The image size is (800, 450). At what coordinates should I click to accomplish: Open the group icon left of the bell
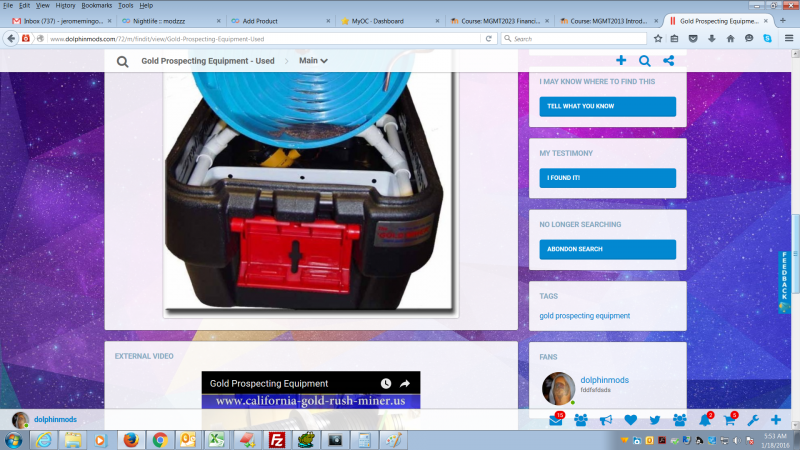(x=680, y=420)
